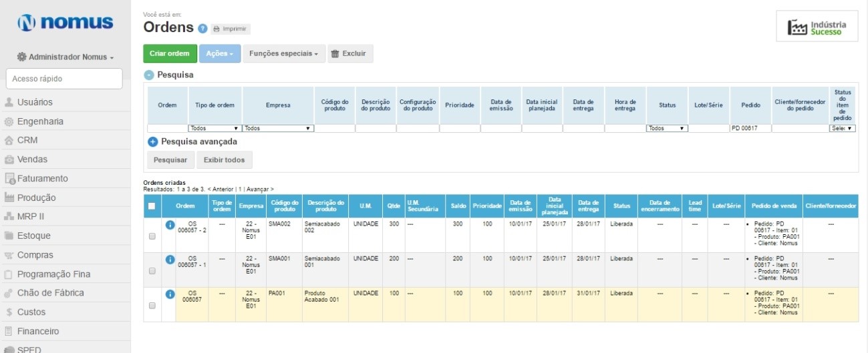Click the green Criar ordem button
Screen dimensions: 868x353
[170, 53]
